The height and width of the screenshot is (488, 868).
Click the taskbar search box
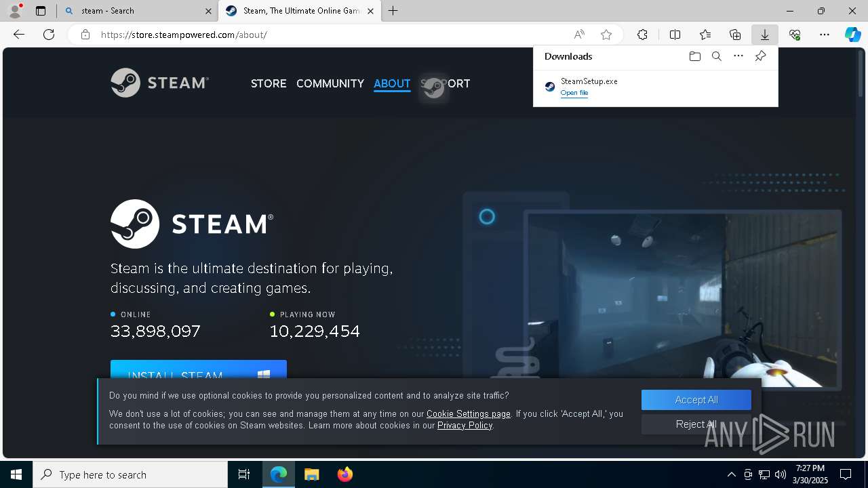(130, 474)
